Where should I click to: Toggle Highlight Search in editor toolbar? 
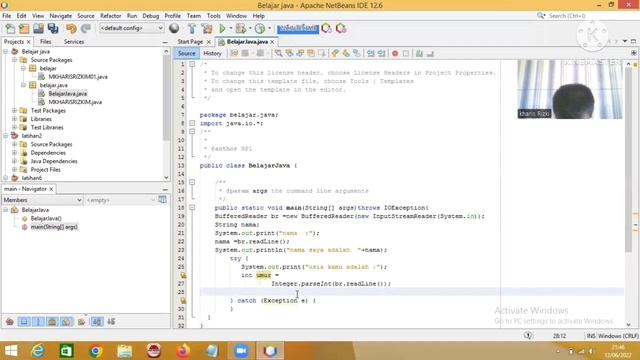click(311, 53)
